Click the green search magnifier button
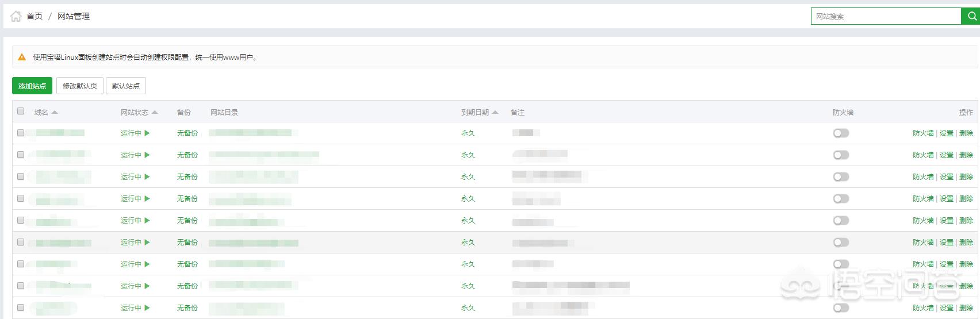 point(971,16)
